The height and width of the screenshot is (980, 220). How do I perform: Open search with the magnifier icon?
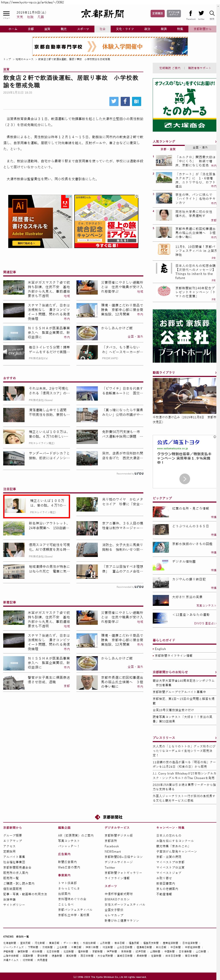pos(212,14)
